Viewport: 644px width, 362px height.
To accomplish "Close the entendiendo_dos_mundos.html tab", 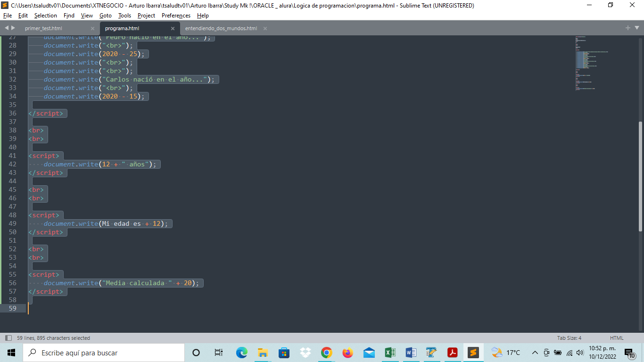I will [265, 28].
